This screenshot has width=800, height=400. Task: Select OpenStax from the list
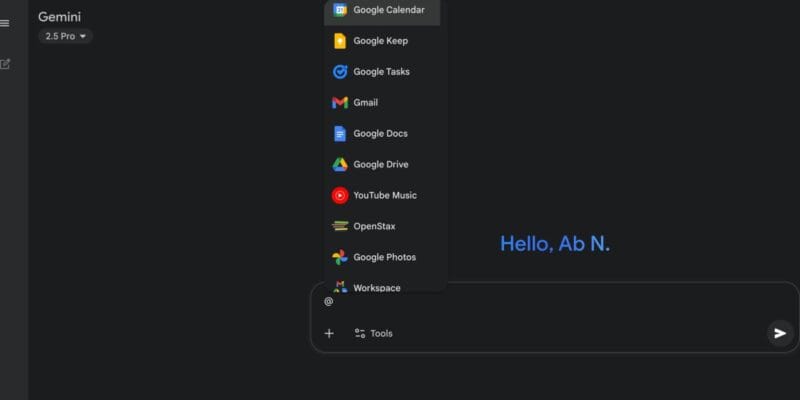pyautogui.click(x=374, y=226)
